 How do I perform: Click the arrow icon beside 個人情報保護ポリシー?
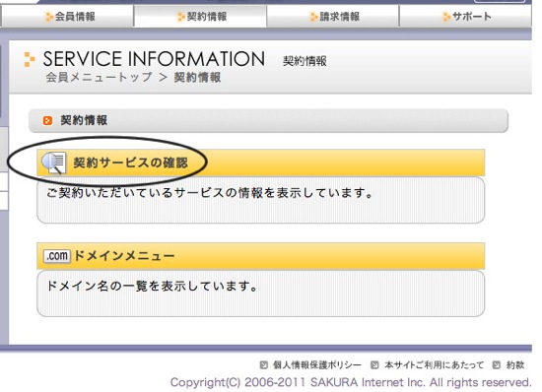264,364
